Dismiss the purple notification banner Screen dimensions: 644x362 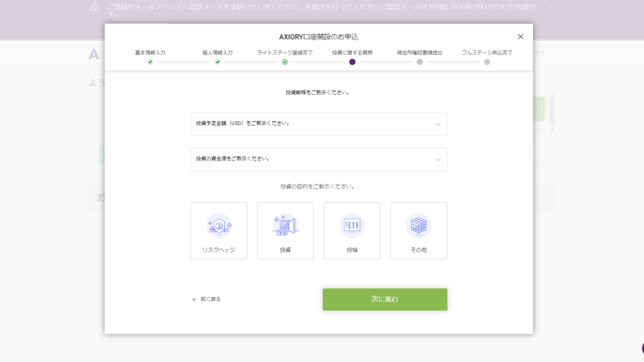click(x=551, y=7)
